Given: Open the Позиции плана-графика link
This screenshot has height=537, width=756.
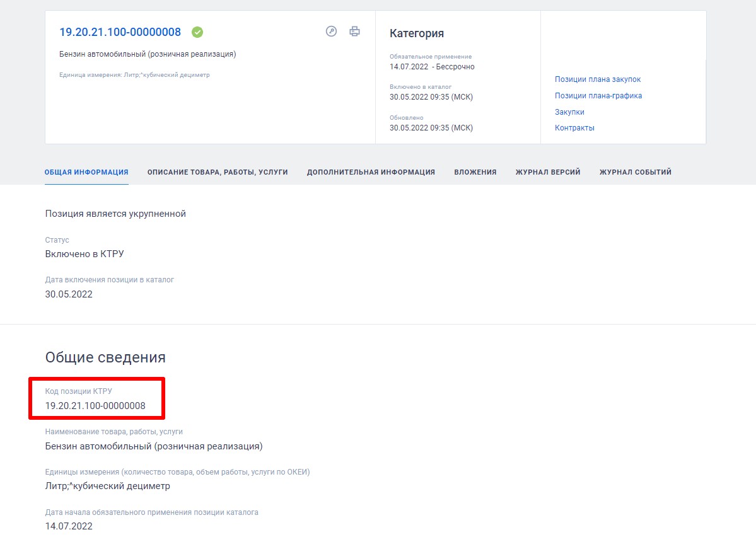Looking at the screenshot, I should coord(598,96).
